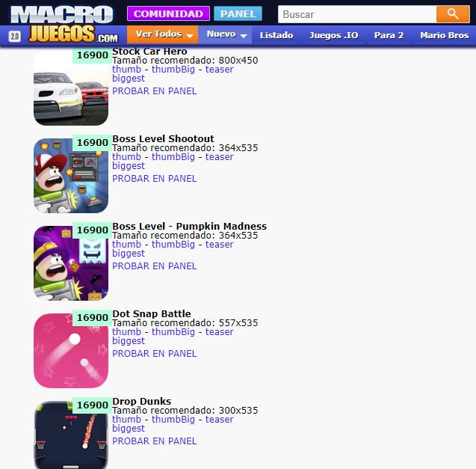476x469 pixels.
Task: Click PROBAR EN PANEL for Pumpkin Madness
Action: [155, 266]
